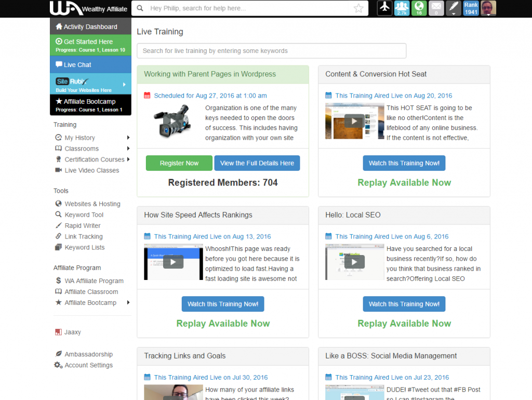Click the Websites & Hosting globe icon
Viewport: 532px width, 400px height.
(x=58, y=204)
